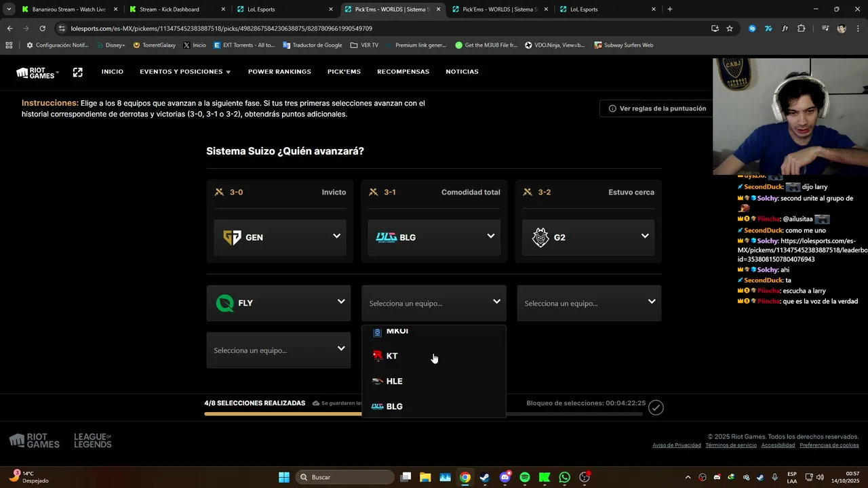Open Task View from the taskbar
This screenshot has width=868, height=488.
pos(406,477)
